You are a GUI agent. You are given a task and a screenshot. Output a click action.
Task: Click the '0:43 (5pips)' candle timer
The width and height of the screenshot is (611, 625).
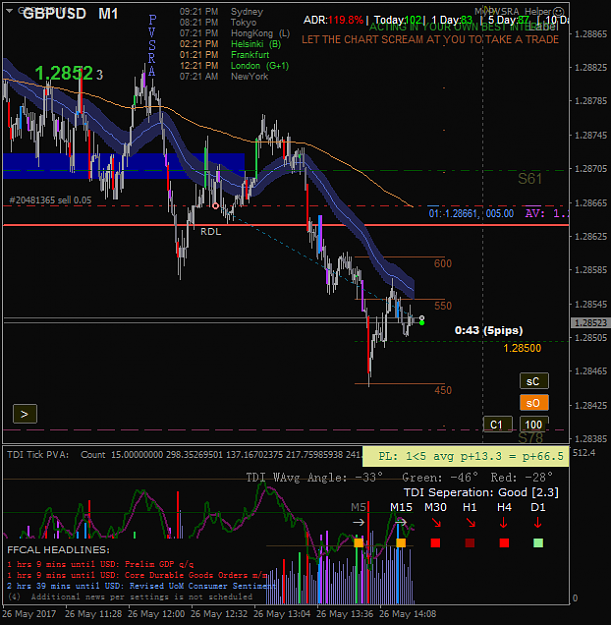coord(489,330)
